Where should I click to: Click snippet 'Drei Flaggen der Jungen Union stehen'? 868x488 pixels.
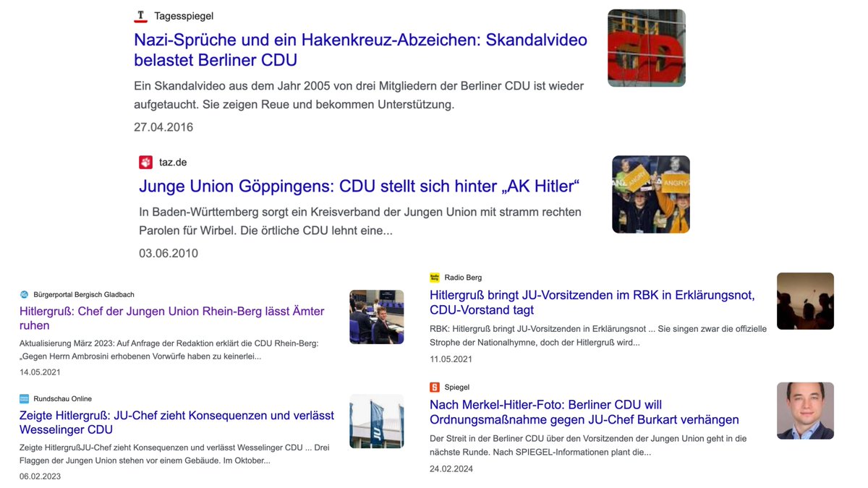click(x=174, y=454)
